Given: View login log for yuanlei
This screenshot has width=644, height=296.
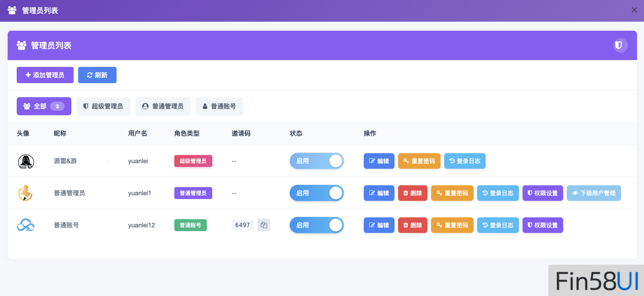Looking at the screenshot, I should pyautogui.click(x=464, y=161).
